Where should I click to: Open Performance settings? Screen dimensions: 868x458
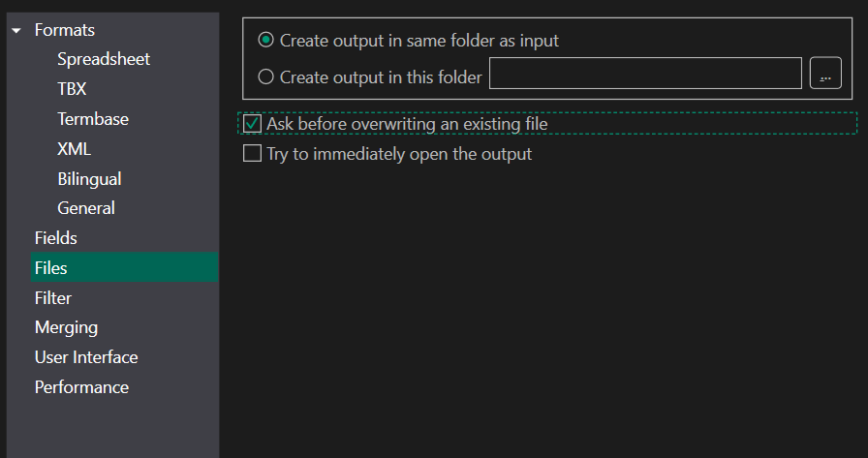tap(81, 387)
